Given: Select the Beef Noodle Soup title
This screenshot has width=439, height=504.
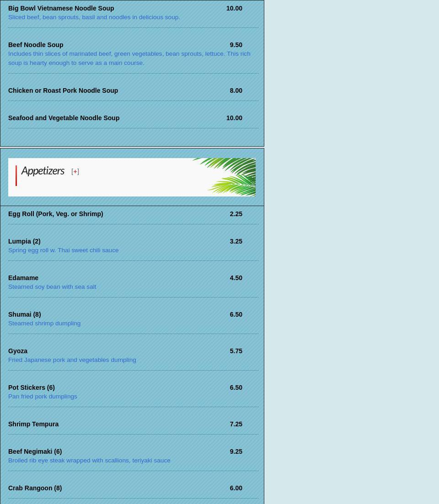Looking at the screenshot, I should click(x=36, y=45).
